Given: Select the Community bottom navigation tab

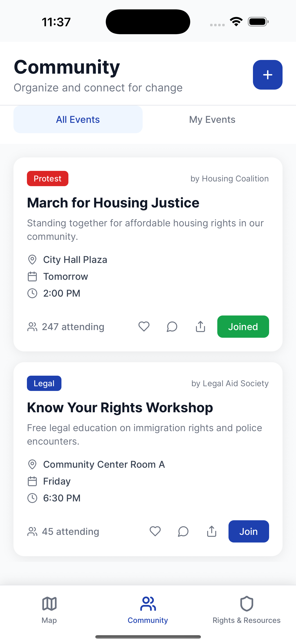Looking at the screenshot, I should 148,609.
